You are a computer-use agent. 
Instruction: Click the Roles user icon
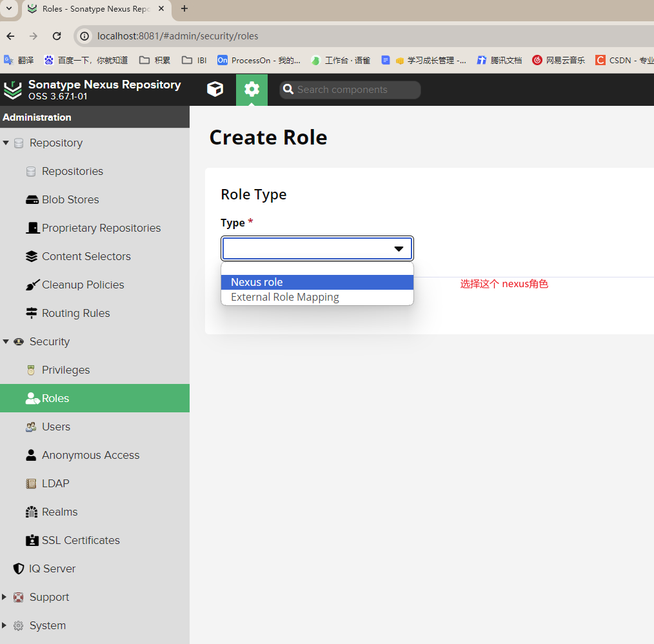click(x=32, y=399)
